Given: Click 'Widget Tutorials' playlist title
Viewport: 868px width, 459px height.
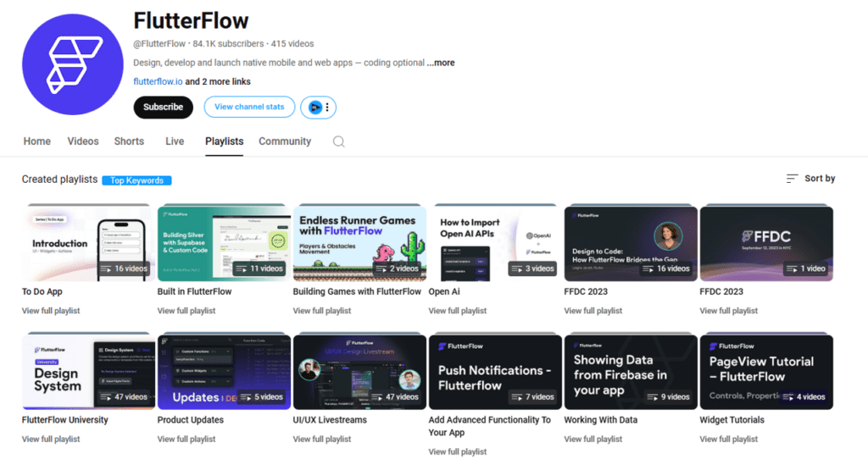Looking at the screenshot, I should tap(732, 420).
